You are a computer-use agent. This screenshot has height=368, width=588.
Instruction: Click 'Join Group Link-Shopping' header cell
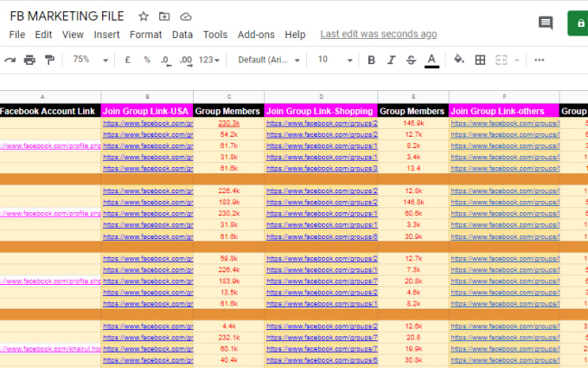[x=321, y=111]
